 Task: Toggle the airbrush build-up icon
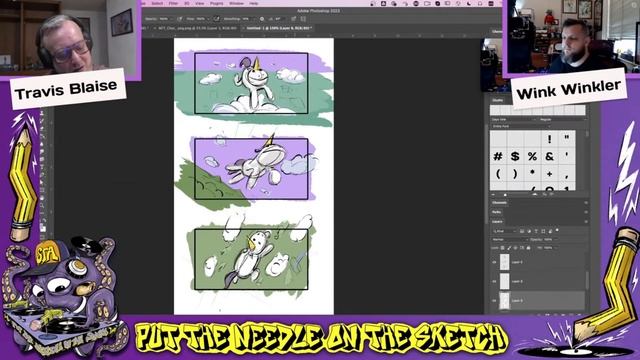pos(216,19)
